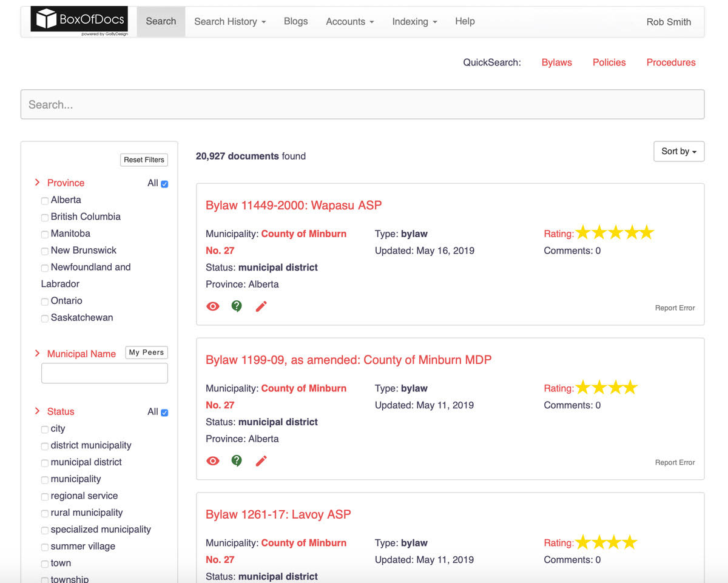728x583 pixels.
Task: Report Error on Minburn MDP bylaw
Action: (675, 462)
